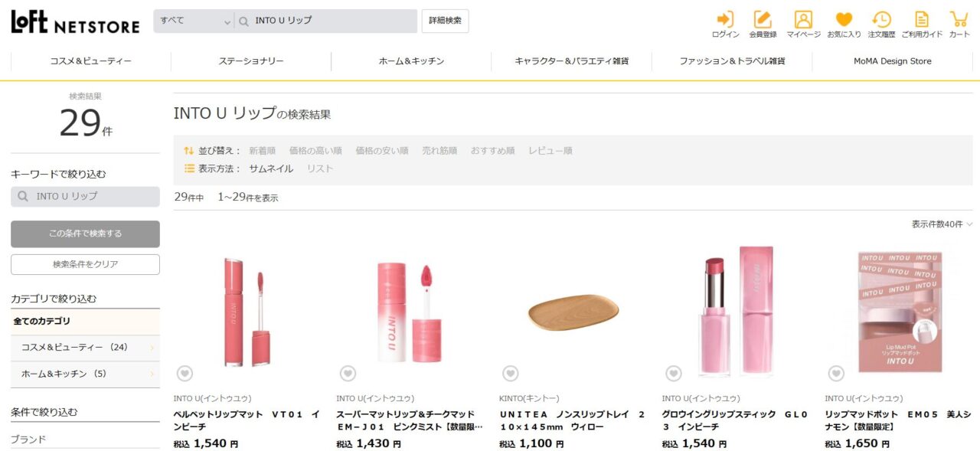Favorite the グロウイングリップスティック GL03 product

[x=673, y=374]
